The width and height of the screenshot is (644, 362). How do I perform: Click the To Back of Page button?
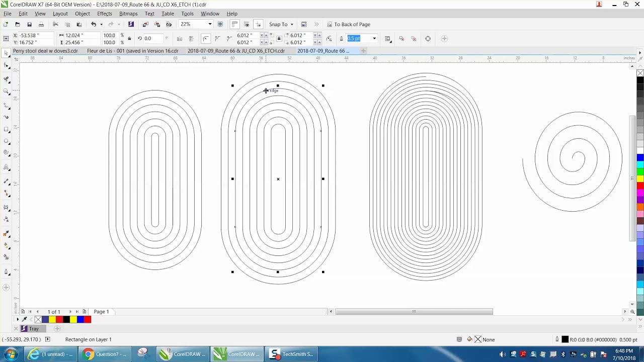(348, 24)
